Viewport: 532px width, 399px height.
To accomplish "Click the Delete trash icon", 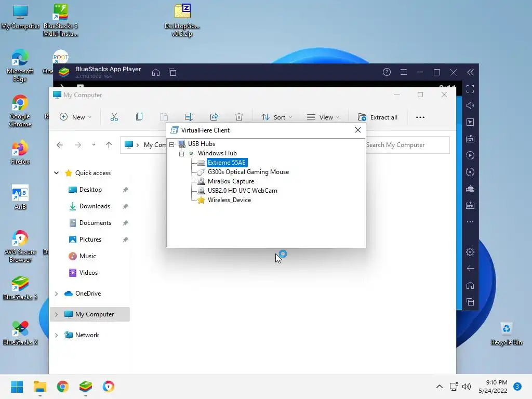I will tap(239, 117).
